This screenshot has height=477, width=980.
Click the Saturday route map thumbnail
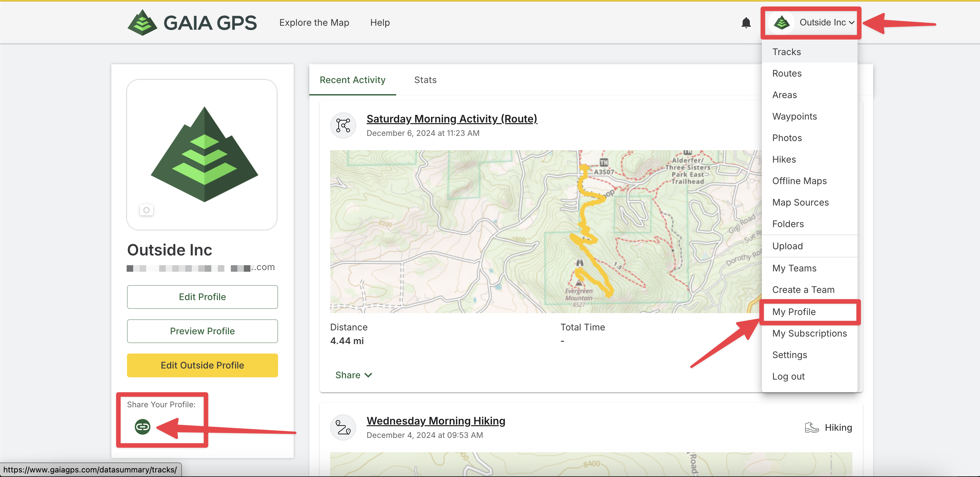pyautogui.click(x=546, y=231)
